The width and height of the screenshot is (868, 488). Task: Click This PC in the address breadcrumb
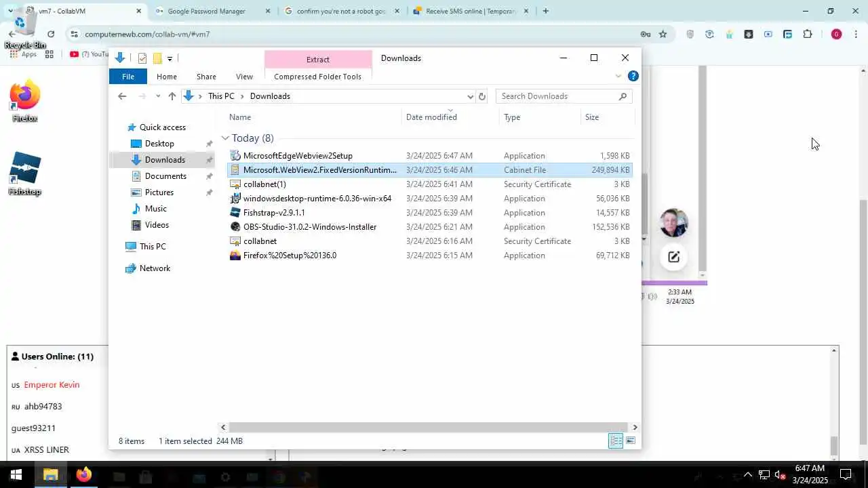221,96
